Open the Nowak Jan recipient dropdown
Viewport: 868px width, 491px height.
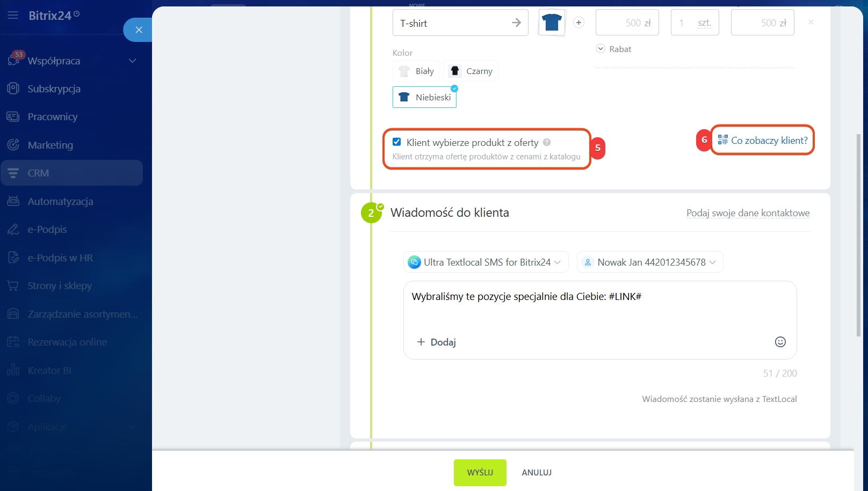650,262
